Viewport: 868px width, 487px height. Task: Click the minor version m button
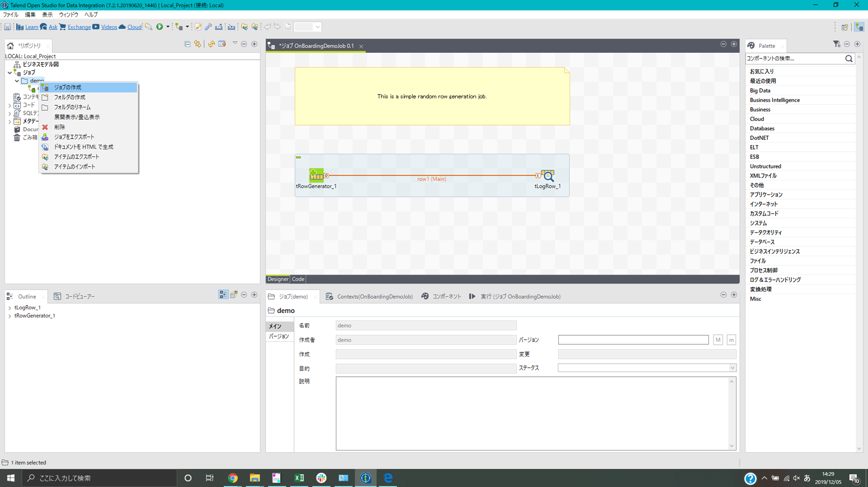click(x=731, y=340)
